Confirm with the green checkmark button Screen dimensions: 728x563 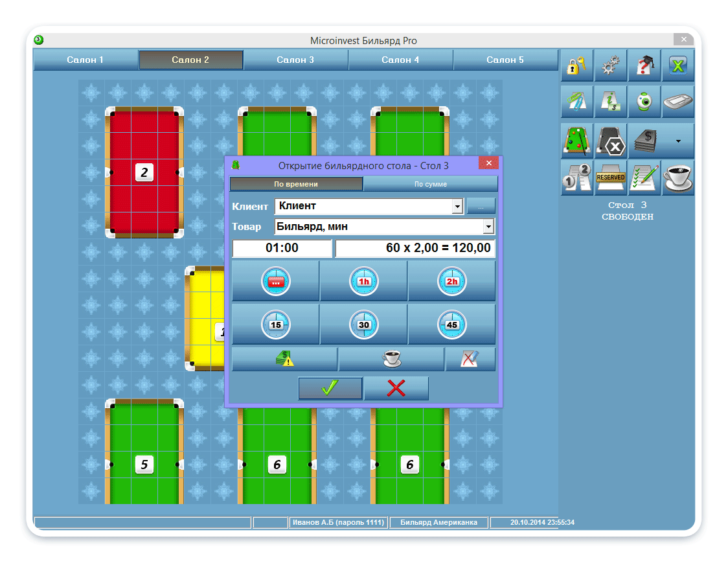point(330,388)
